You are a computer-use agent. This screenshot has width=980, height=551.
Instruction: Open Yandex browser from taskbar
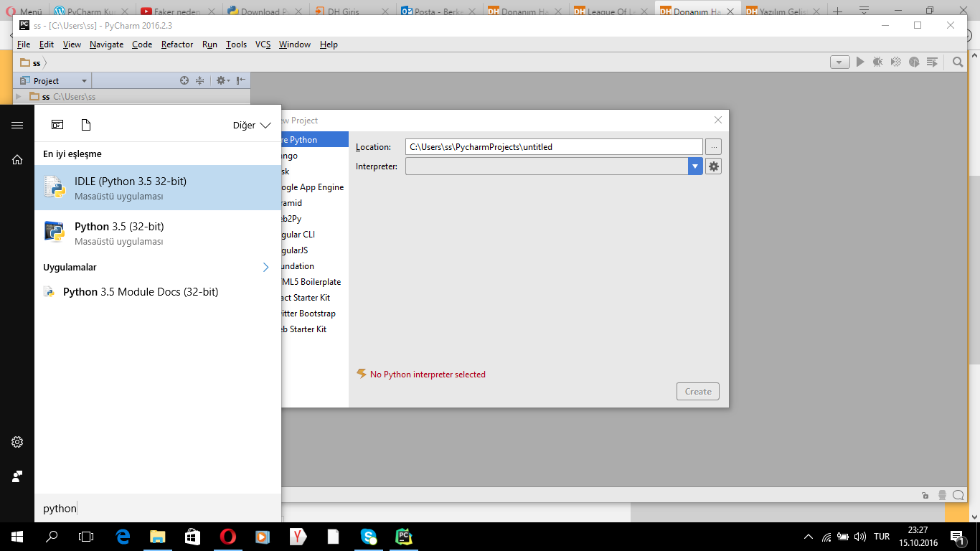pos(298,536)
